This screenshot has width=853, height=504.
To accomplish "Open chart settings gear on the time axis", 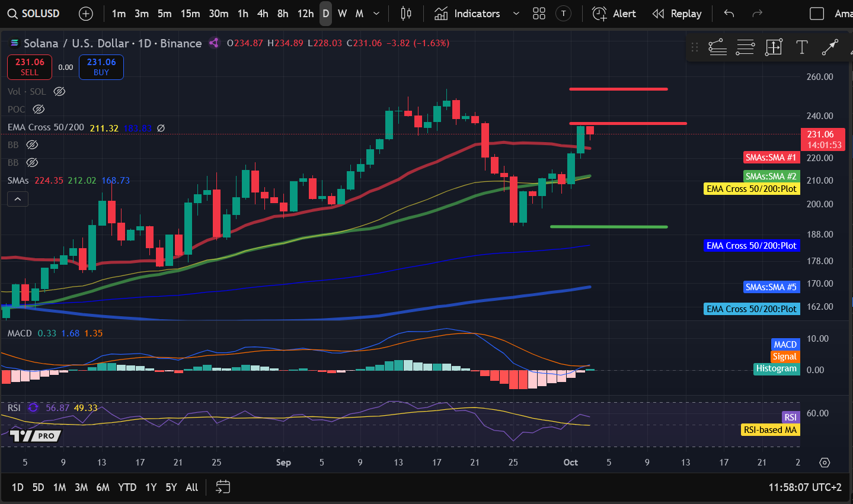I will coord(825,463).
